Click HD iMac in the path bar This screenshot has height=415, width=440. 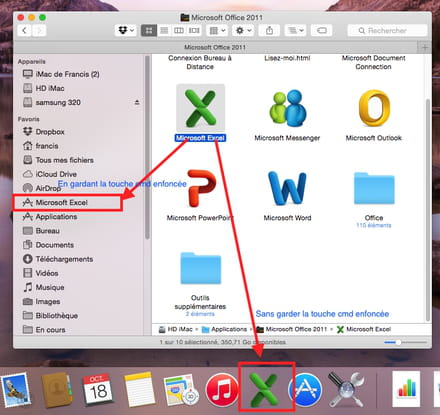176,329
